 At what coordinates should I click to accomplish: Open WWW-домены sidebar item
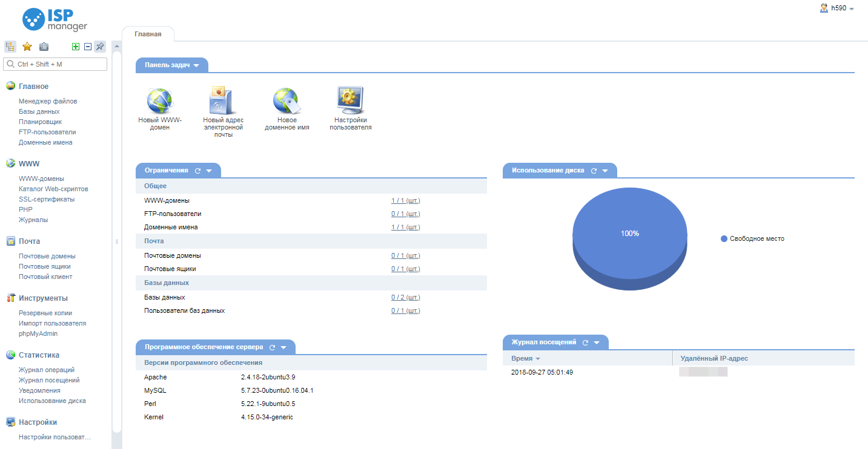pos(41,179)
